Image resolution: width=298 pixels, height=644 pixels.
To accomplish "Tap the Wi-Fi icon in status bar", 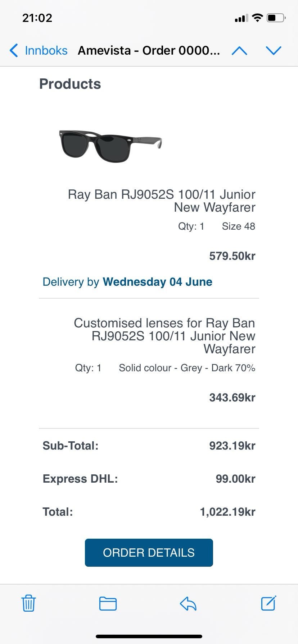I will tap(257, 18).
